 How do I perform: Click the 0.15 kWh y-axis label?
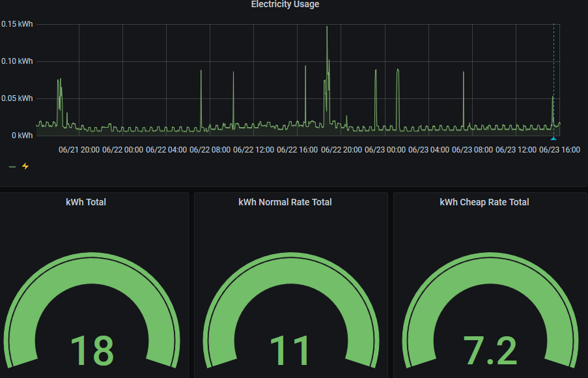pyautogui.click(x=17, y=24)
